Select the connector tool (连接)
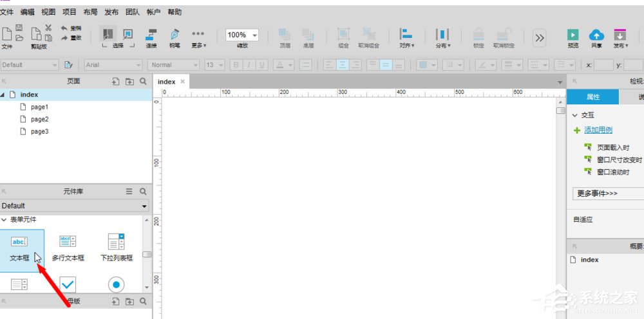644x319 pixels. 151,35
